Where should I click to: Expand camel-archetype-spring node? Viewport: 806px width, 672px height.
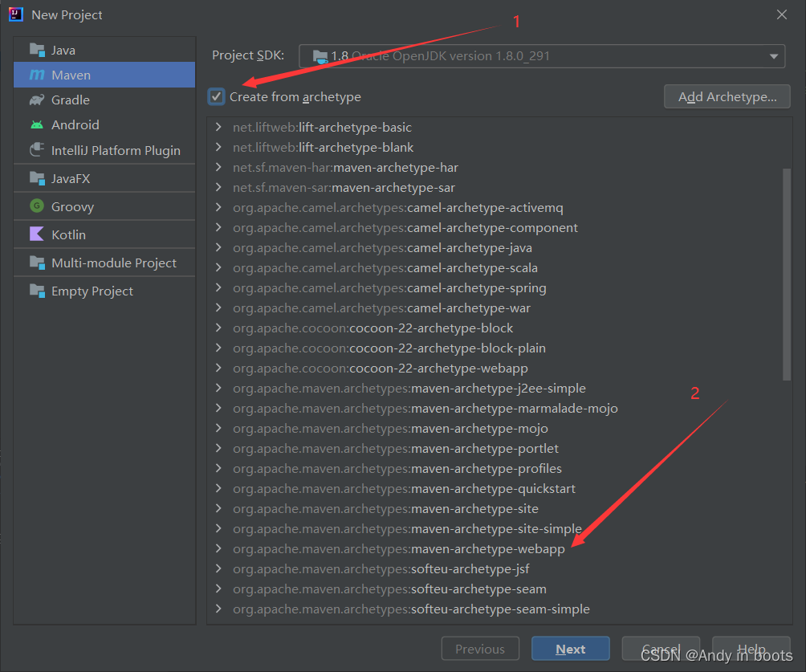(218, 287)
